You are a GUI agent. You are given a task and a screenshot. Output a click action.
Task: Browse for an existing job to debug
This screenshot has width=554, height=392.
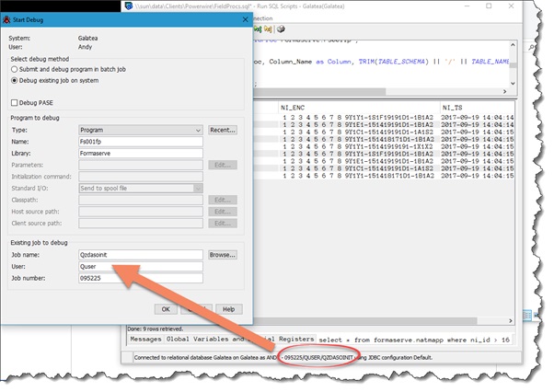coord(223,254)
